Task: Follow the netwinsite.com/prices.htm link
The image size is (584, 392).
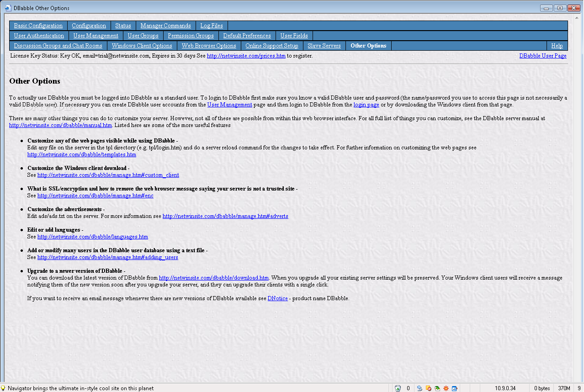Action: tap(246, 56)
